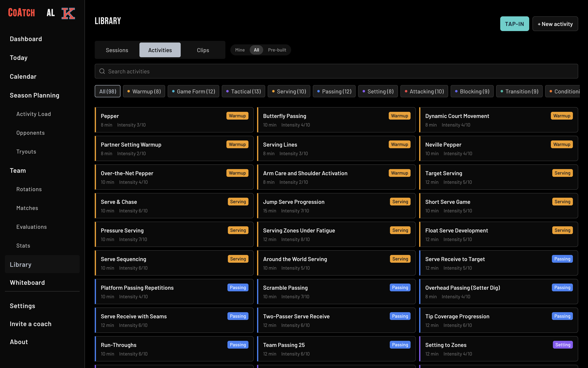Click the New activity button

555,24
